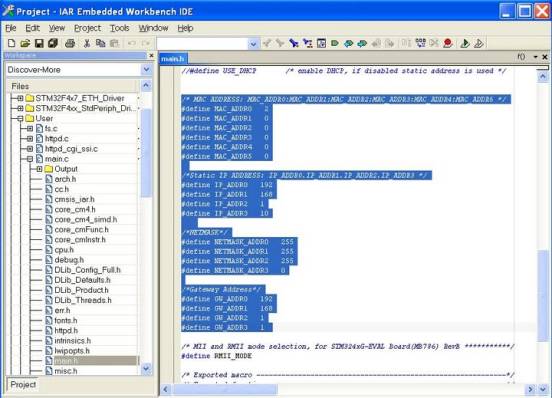Expand the STM32F4x7_ETH_Driver folder
Screen dimensions: 552x398
click(20, 98)
